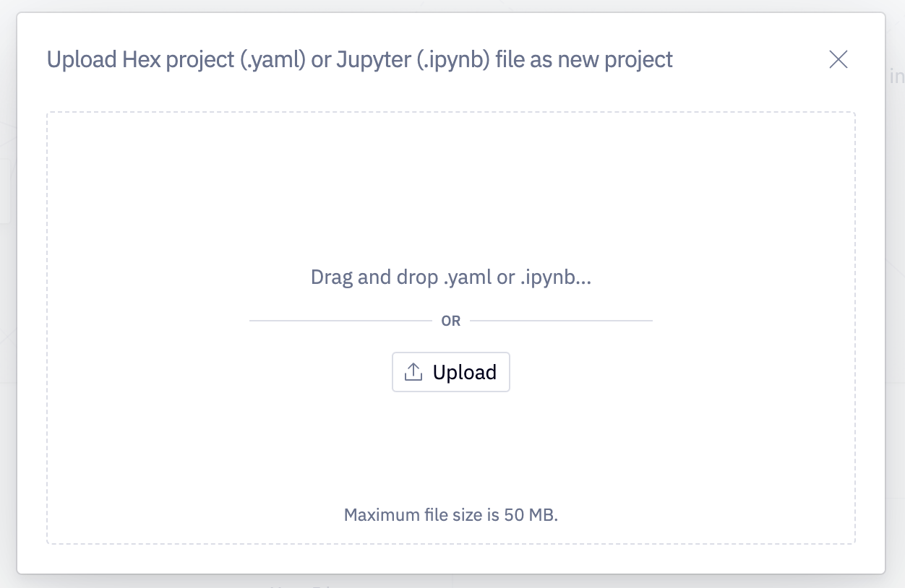
Task: Click the OR divider label
Action: 450,320
